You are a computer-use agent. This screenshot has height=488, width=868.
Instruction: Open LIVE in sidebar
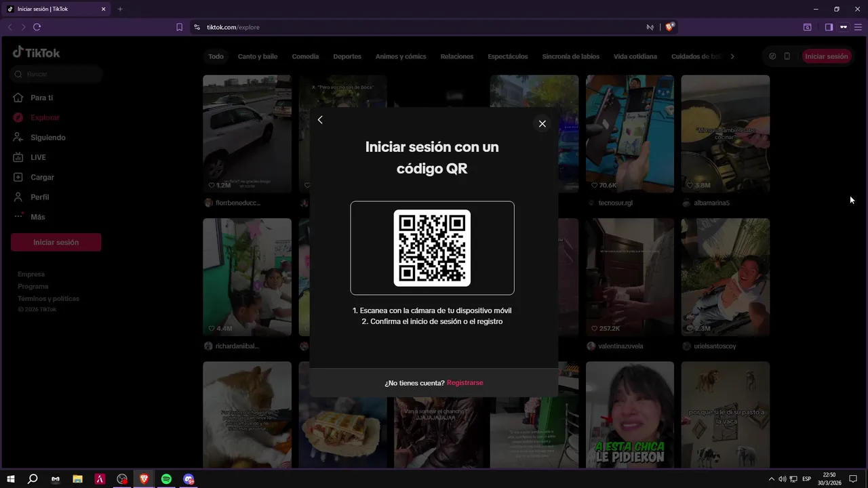[x=30, y=157]
